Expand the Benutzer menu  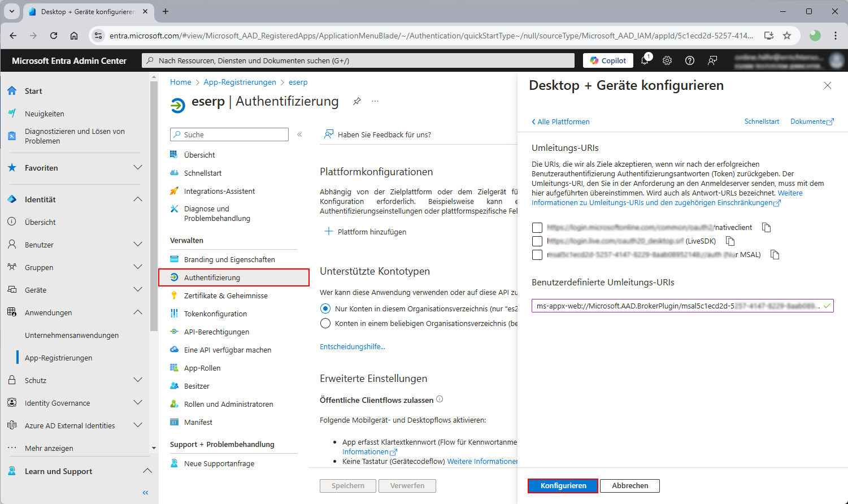[138, 245]
